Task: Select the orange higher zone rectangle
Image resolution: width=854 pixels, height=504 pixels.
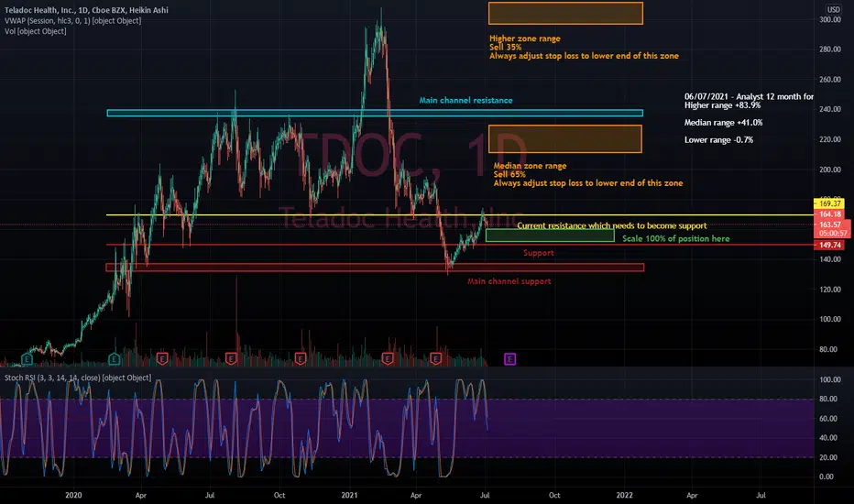Action: 565,13
